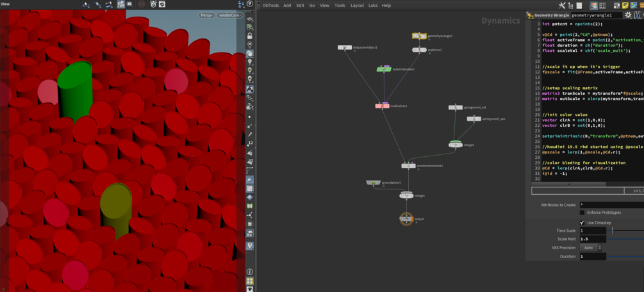Click the Geometry Wrangle type icon
Screen dimensions: 644x292
(530, 15)
